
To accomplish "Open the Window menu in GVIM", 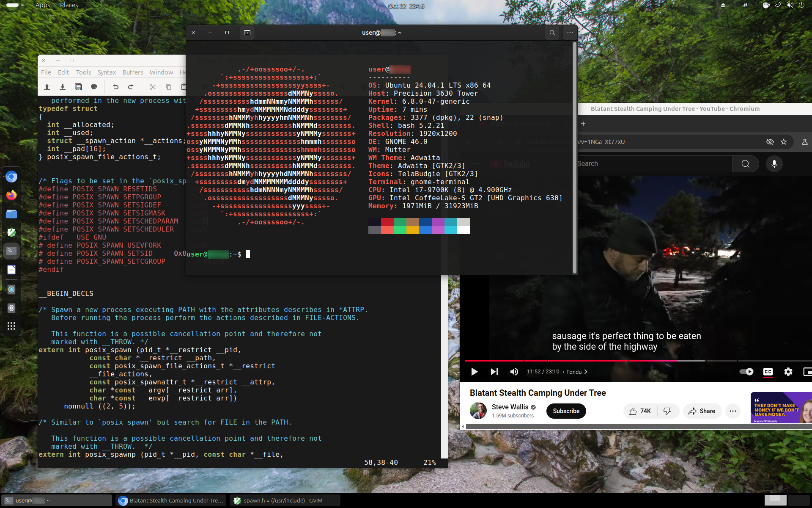I will [x=161, y=72].
